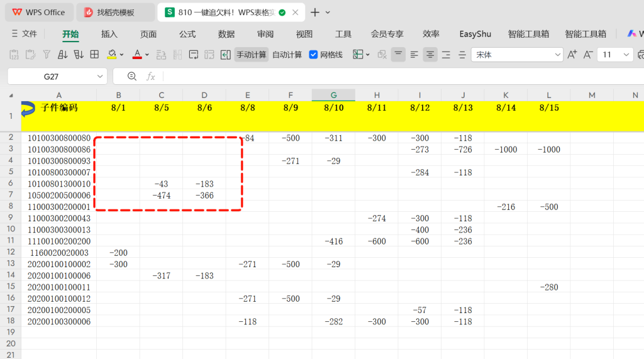Expand the freeze panes dropdown arrow

coord(367,55)
